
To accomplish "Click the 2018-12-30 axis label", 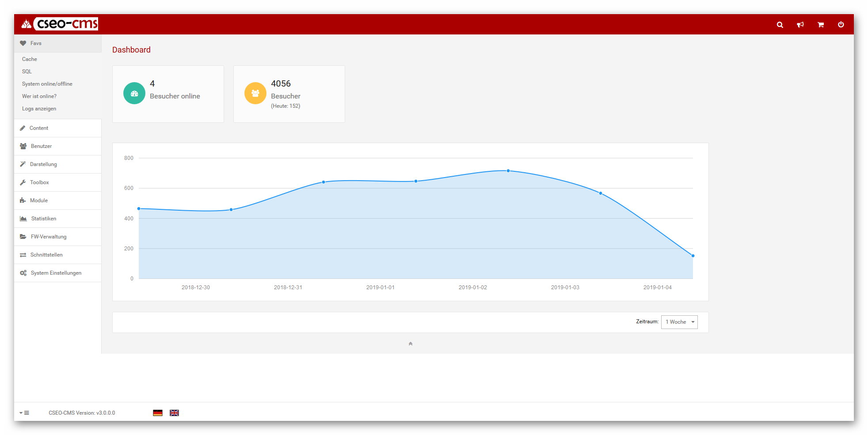I will (x=196, y=287).
